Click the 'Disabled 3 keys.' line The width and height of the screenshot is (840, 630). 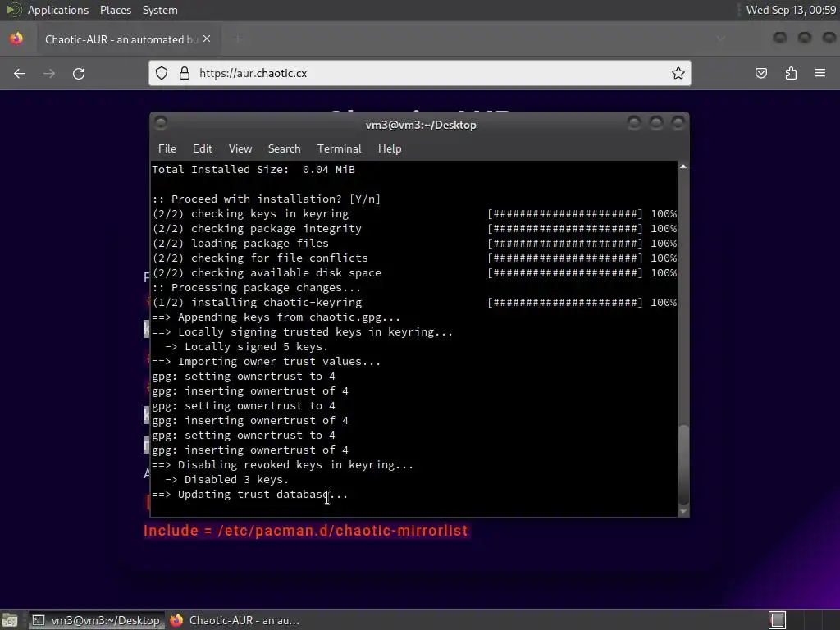click(x=226, y=479)
